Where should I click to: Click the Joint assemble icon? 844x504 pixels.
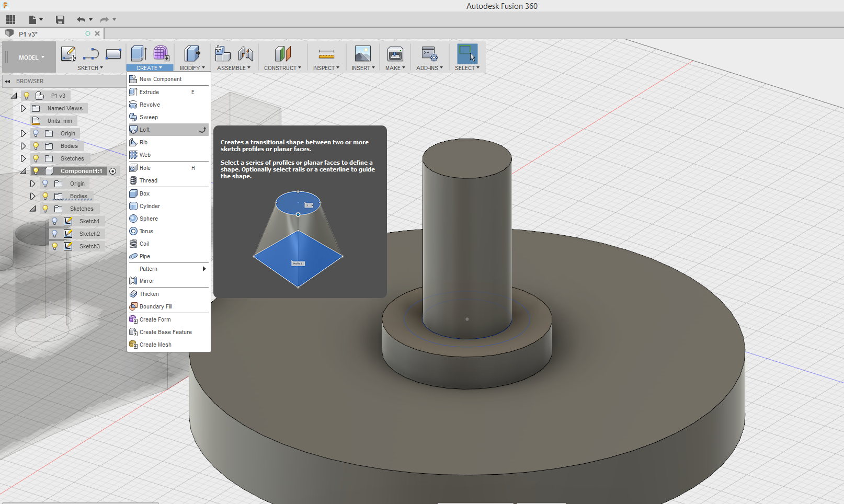pyautogui.click(x=245, y=53)
